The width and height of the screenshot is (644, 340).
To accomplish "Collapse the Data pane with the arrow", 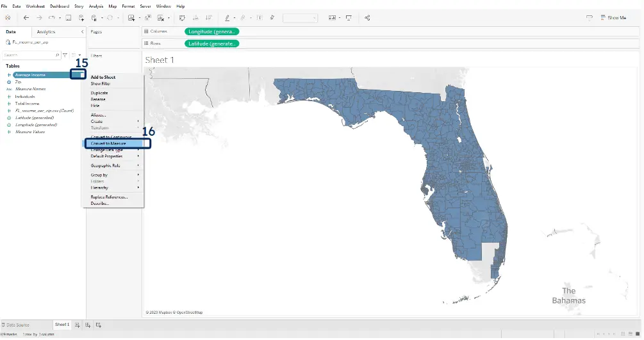I will click(x=82, y=31).
